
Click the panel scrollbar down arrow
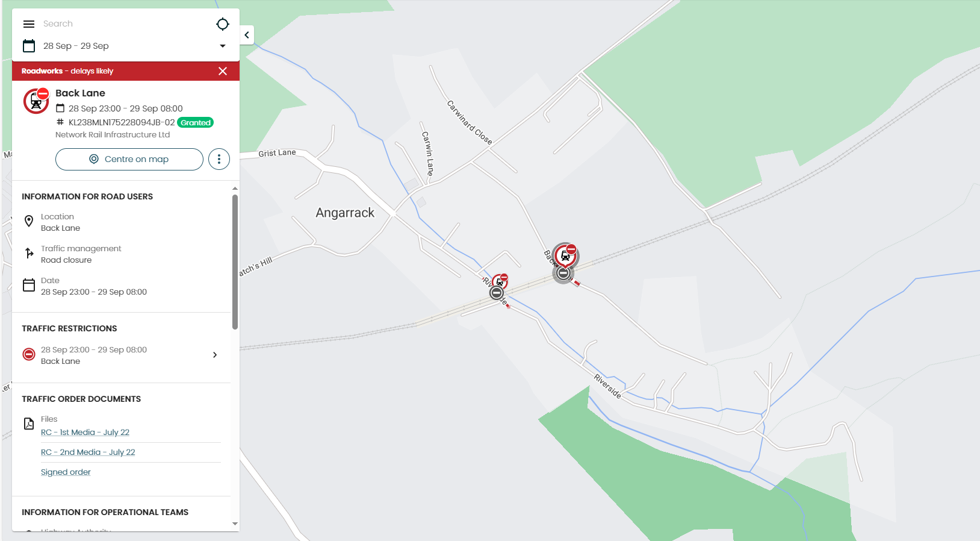point(235,524)
